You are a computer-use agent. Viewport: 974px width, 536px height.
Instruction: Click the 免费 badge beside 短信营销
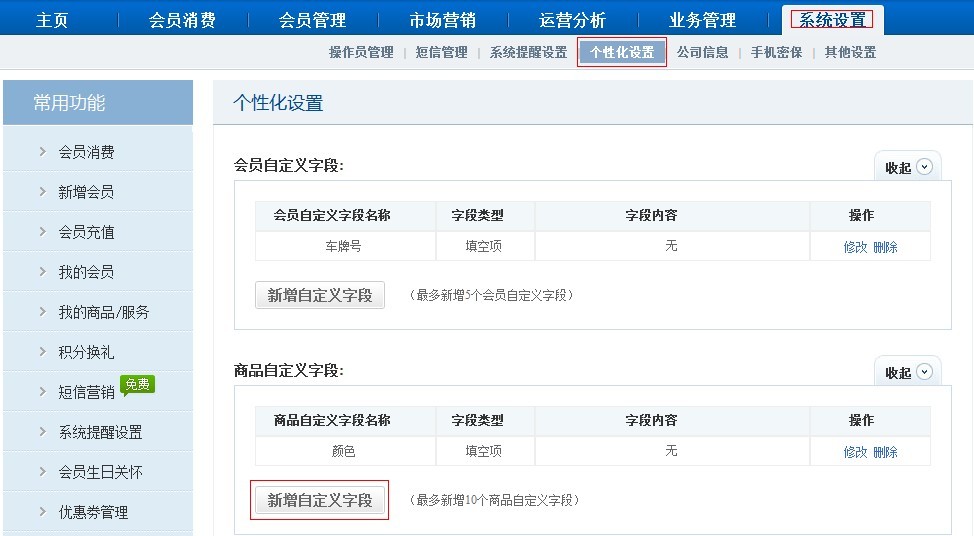pyautogui.click(x=137, y=384)
